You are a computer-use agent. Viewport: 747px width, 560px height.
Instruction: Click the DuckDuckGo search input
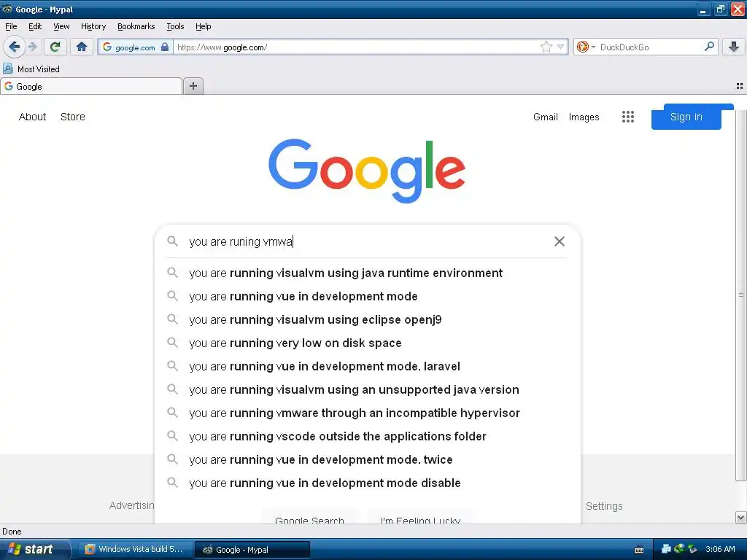click(649, 47)
